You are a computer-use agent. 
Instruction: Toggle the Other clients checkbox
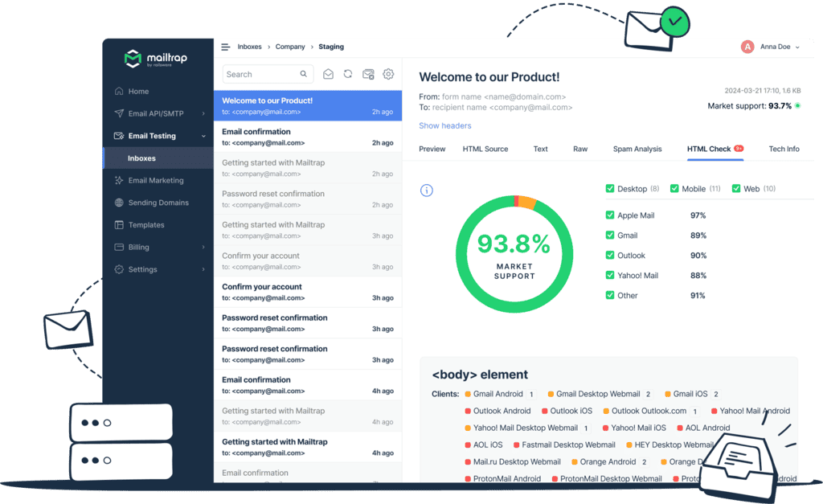(610, 295)
